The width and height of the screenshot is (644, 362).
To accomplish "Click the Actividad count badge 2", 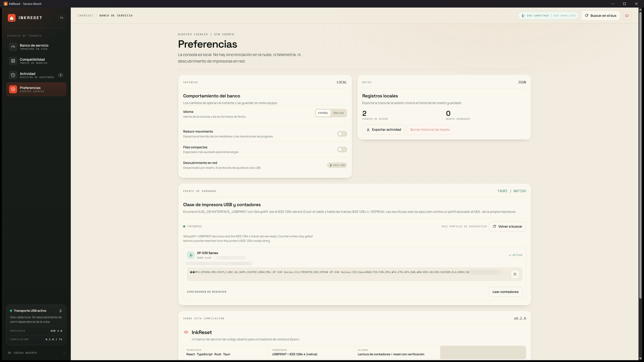I will pyautogui.click(x=60, y=75).
